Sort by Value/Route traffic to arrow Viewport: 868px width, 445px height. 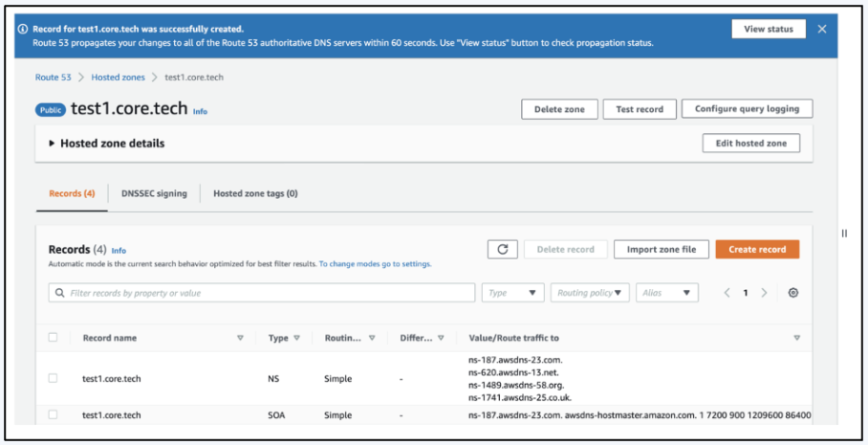[x=796, y=338]
